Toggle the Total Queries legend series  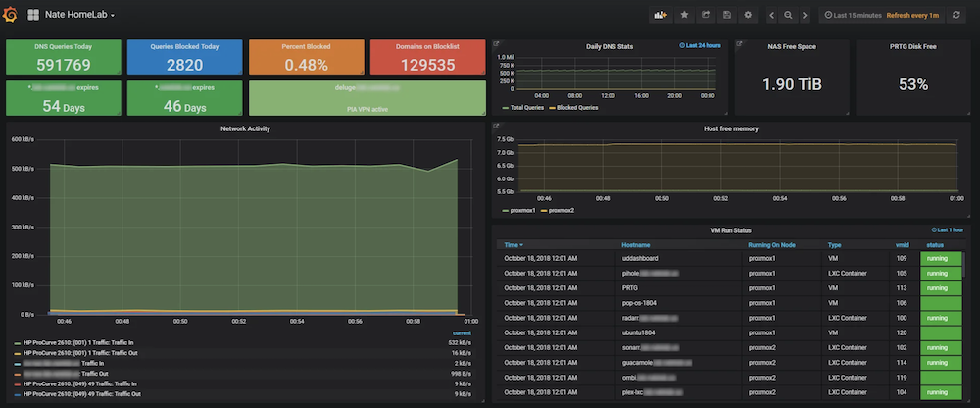click(x=529, y=107)
